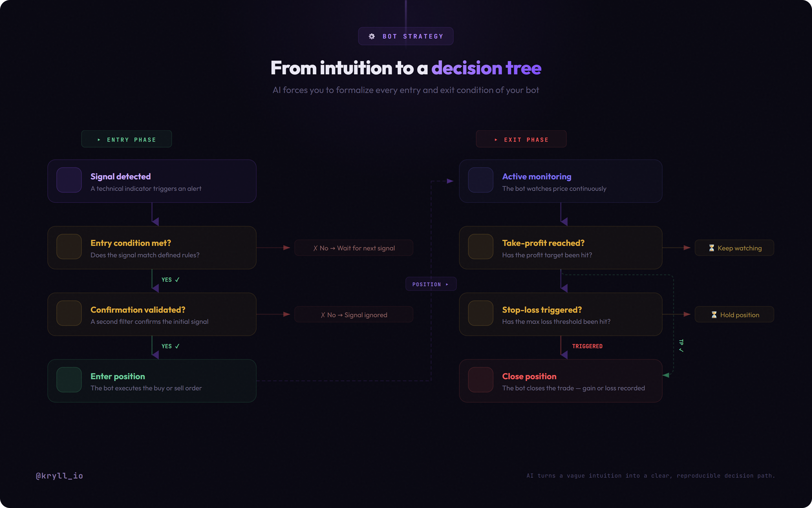Click the TRIGGERED label under Stop-loss
The height and width of the screenshot is (508, 812).
(x=587, y=346)
